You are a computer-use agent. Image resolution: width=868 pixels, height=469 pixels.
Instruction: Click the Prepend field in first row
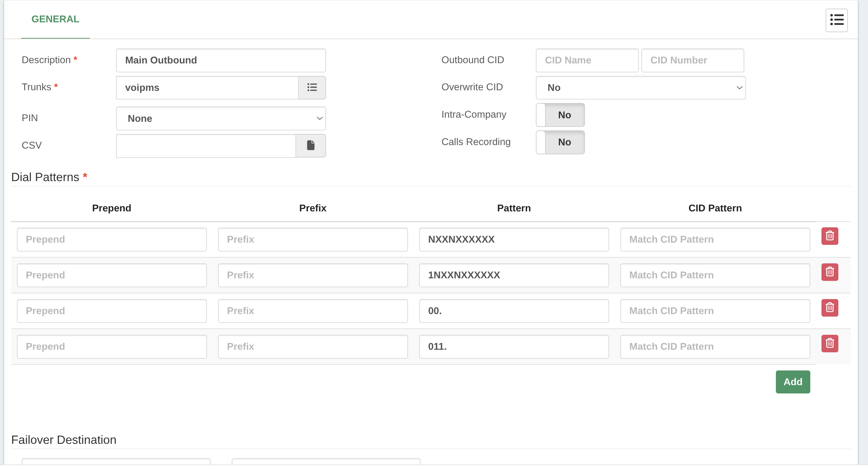(x=112, y=239)
